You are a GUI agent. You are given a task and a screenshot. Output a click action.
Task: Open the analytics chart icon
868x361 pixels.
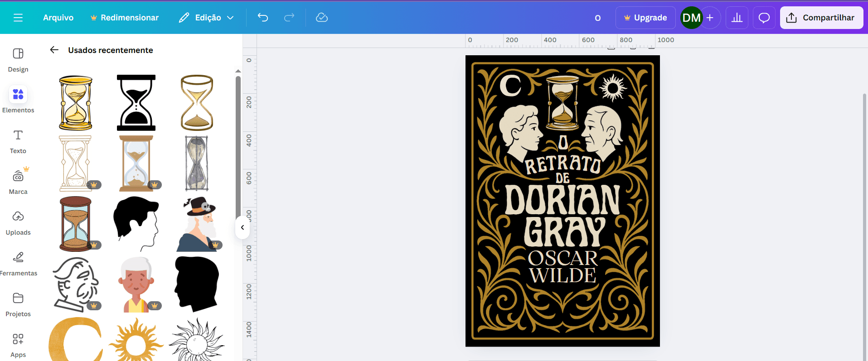click(x=737, y=18)
